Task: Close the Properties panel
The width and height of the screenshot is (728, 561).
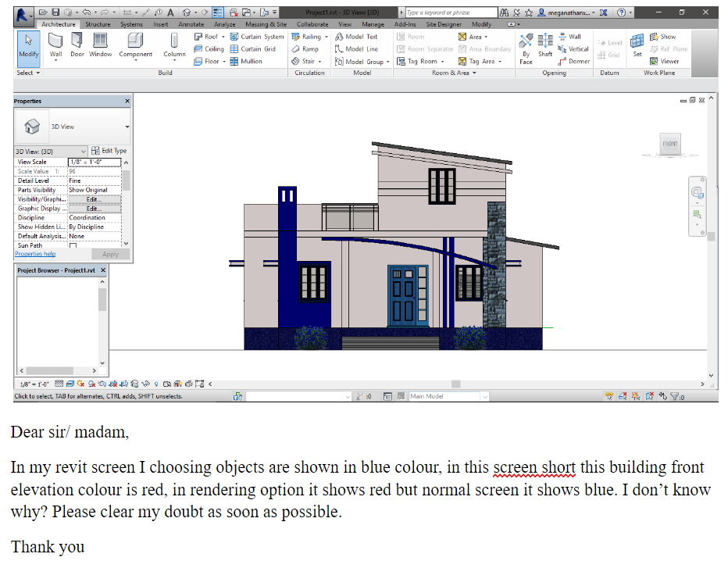Action: [x=127, y=101]
